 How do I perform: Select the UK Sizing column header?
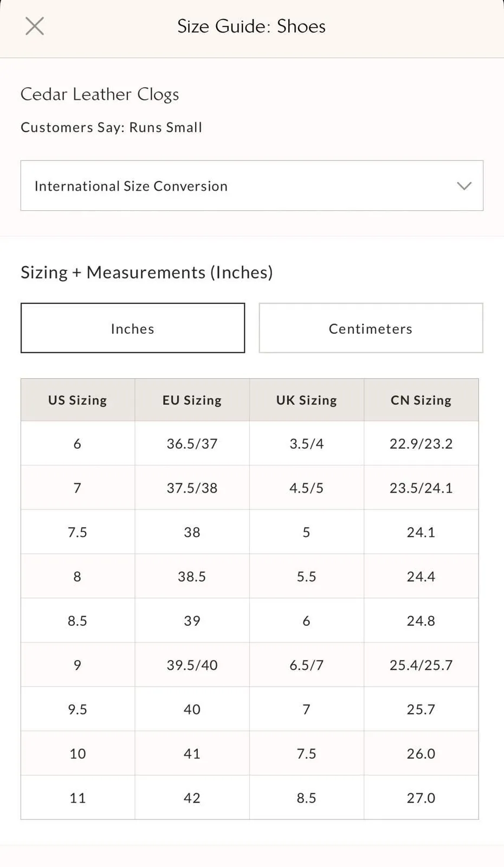tap(306, 400)
